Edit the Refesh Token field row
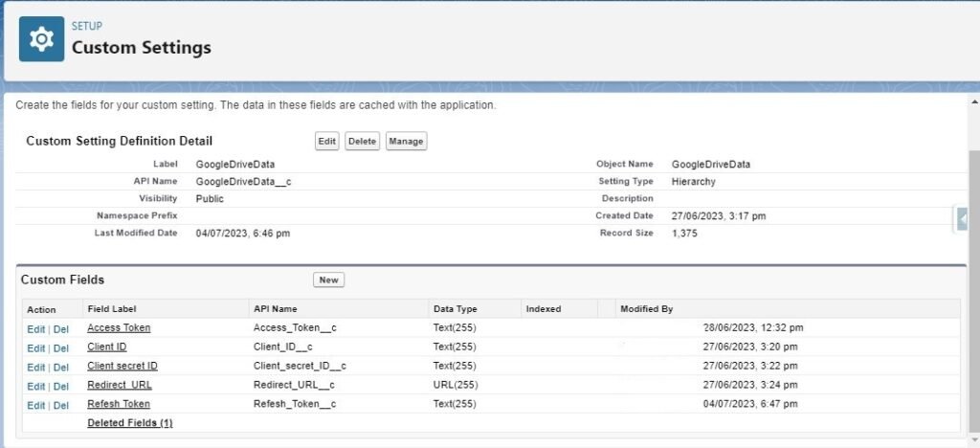 point(36,405)
